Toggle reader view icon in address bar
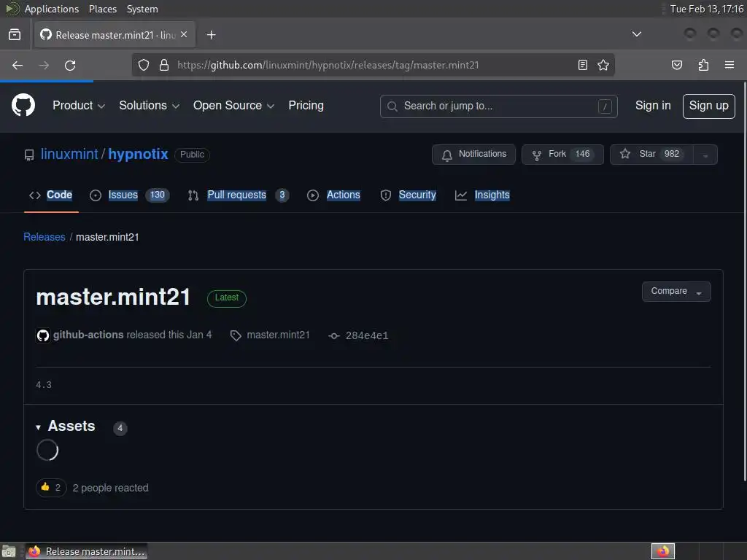 click(583, 65)
